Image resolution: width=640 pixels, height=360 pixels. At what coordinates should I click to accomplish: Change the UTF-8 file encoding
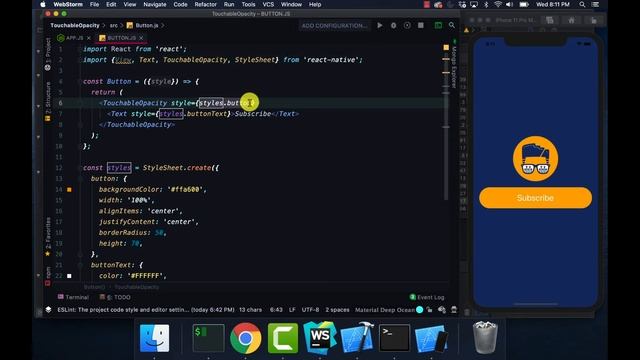click(x=310, y=310)
